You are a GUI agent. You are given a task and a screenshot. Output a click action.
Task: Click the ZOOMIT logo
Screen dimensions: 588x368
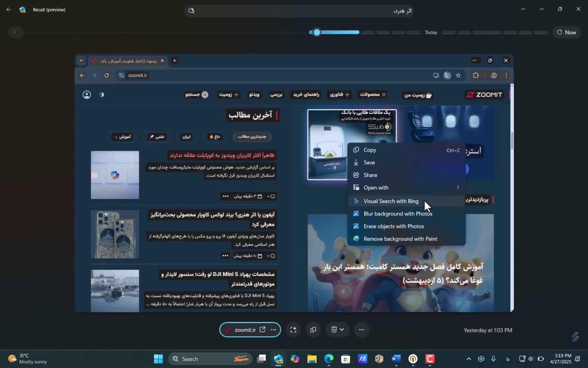484,95
